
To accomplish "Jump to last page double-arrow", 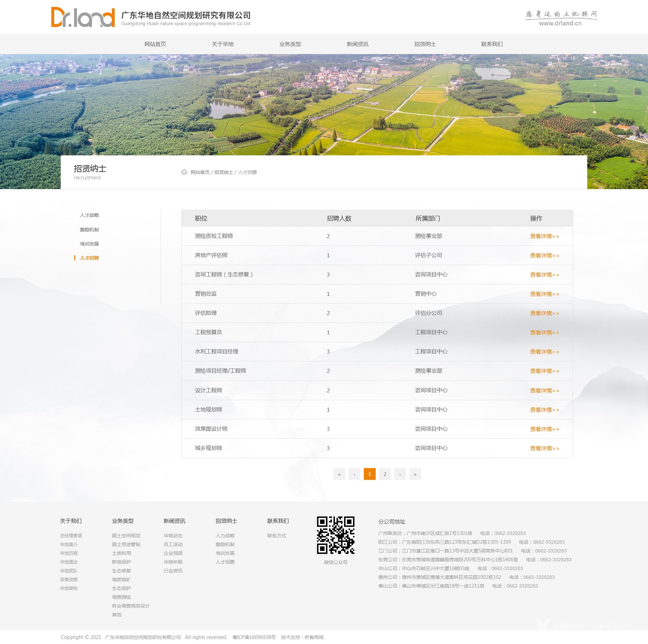I will point(415,474).
